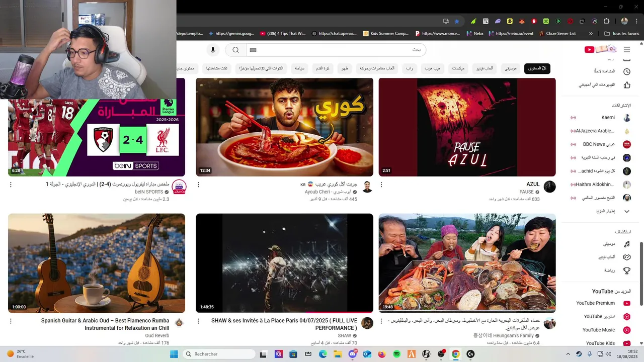The image size is (644, 362).
Task: Select the 'كرة القدم' filter chip
Action: pos(323,68)
